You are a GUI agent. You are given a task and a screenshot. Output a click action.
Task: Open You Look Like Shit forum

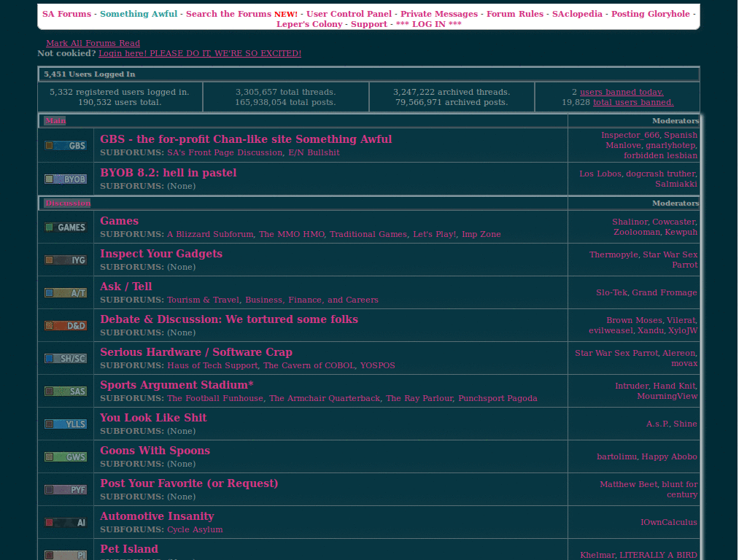click(153, 418)
